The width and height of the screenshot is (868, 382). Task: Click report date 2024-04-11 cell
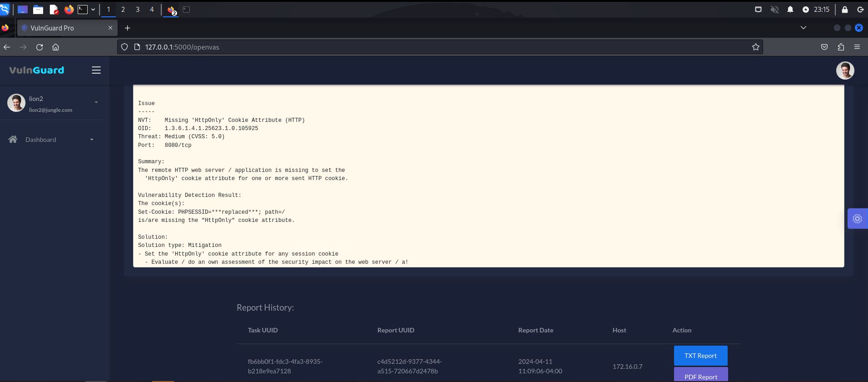540,366
